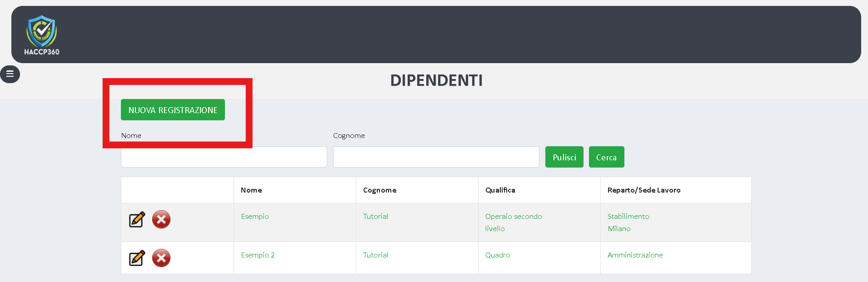The image size is (868, 282).
Task: Delete the Esempio employee row
Action: pos(161,220)
